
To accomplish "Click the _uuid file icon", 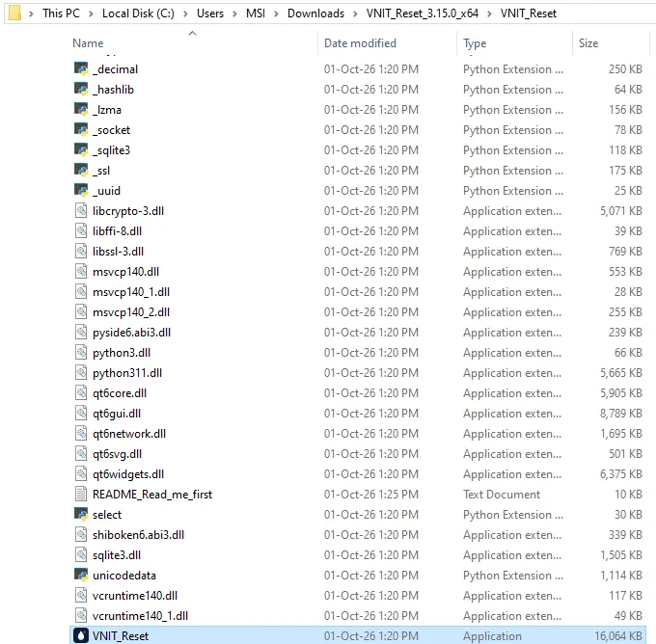I will (81, 191).
